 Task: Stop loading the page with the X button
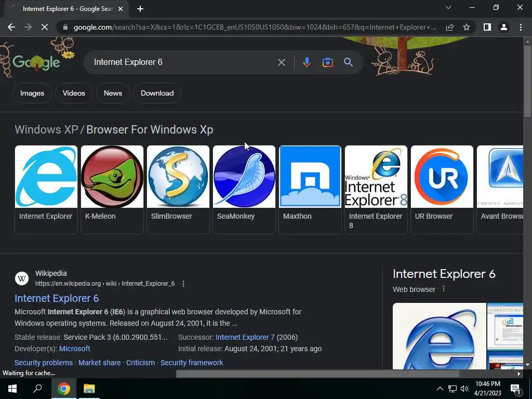pyautogui.click(x=45, y=27)
